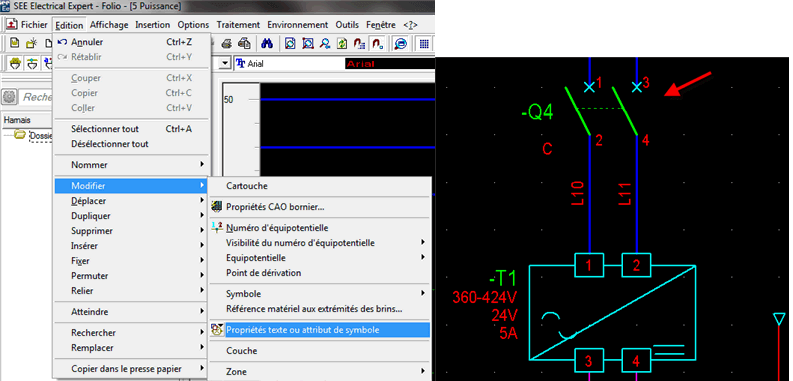Screen dimensions: 793x381
Task: Open the <?> help menu
Action: point(410,25)
